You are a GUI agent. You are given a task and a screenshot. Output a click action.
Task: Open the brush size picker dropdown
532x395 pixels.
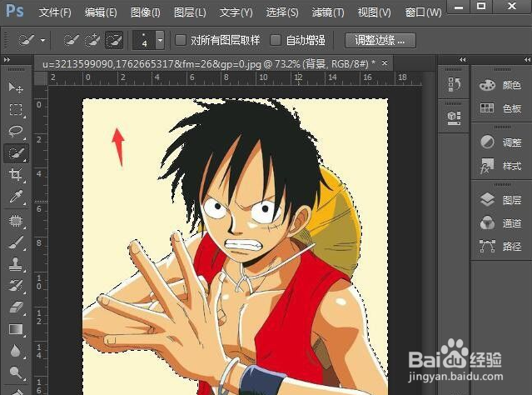160,40
